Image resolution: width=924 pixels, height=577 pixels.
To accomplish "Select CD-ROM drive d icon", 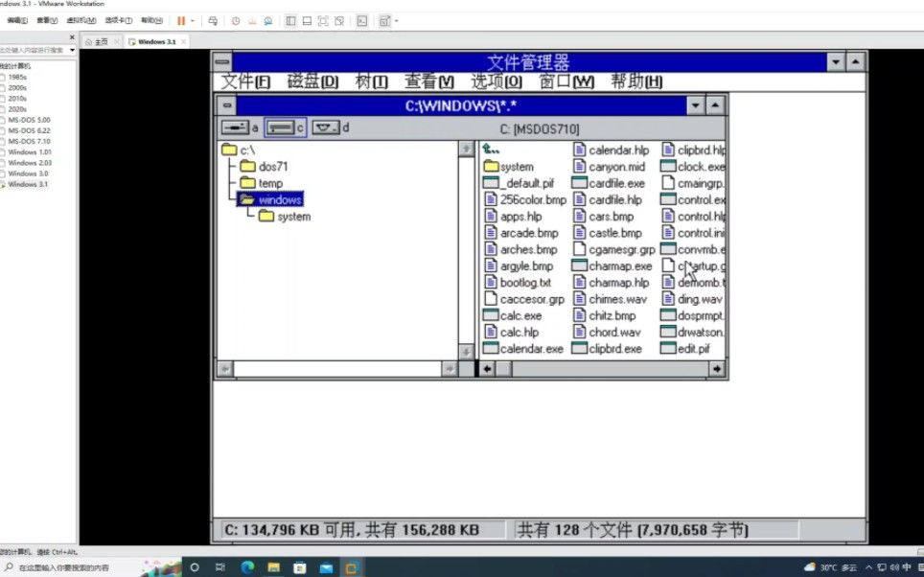I will coord(326,127).
